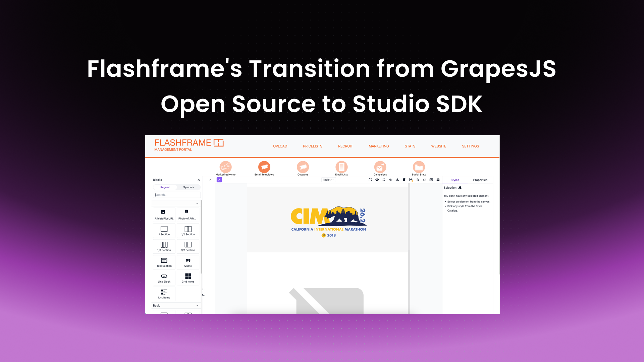This screenshot has width=644, height=362.
Task: Toggle the Symbols view
Action: (x=188, y=187)
